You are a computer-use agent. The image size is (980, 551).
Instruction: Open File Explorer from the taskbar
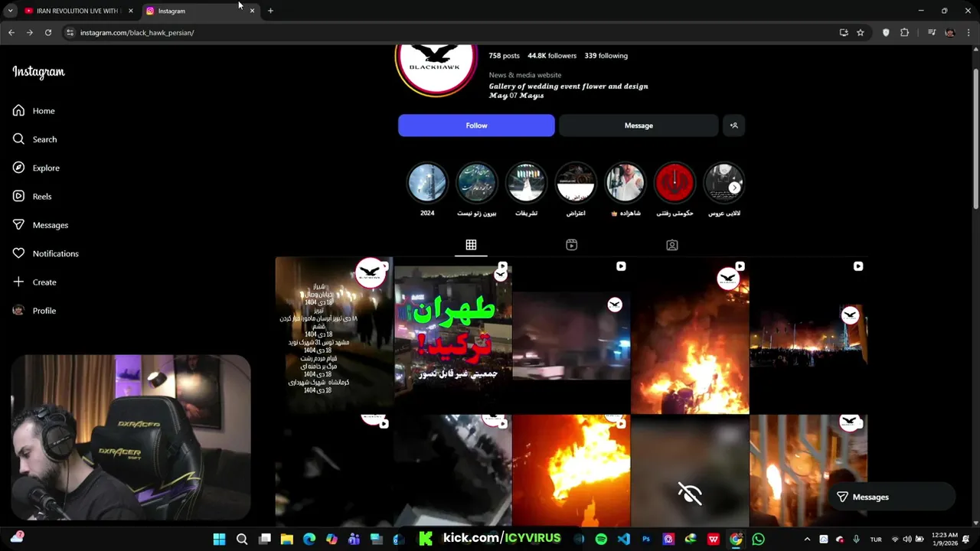[286, 540]
